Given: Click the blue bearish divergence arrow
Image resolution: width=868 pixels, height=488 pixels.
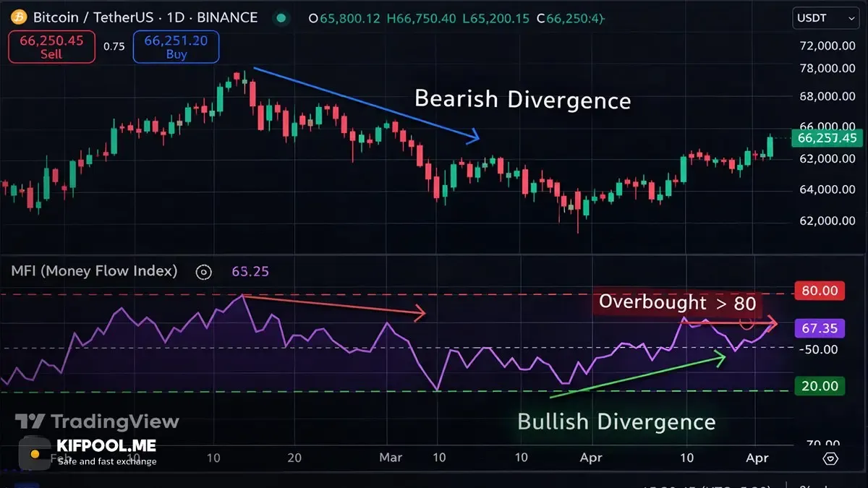Looking at the screenshot, I should pos(367,103).
